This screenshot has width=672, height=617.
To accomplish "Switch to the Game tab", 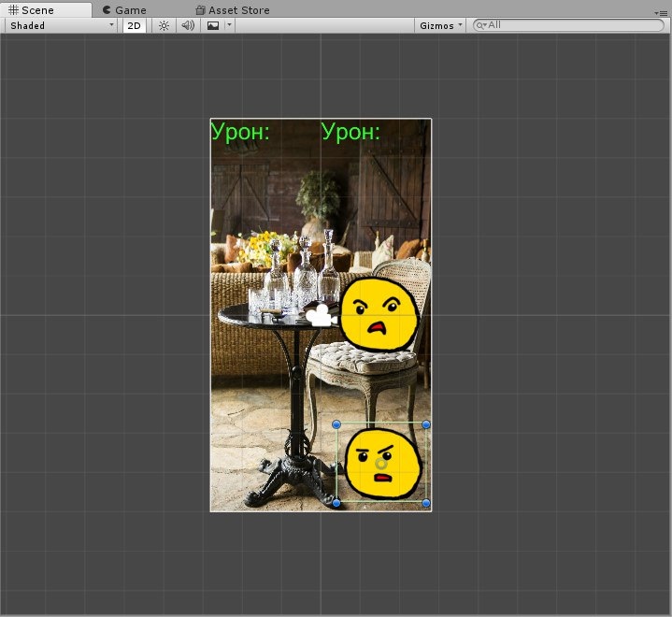I will click(124, 10).
